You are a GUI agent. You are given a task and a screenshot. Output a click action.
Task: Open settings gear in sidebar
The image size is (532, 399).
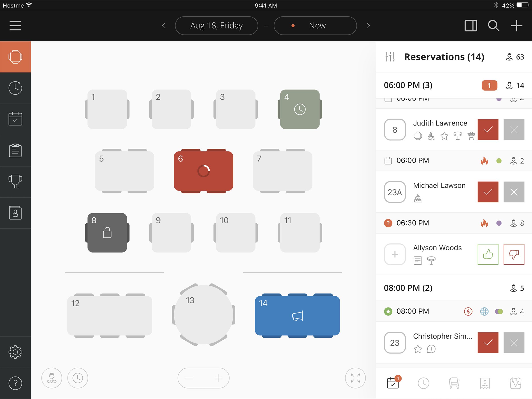[x=15, y=352]
